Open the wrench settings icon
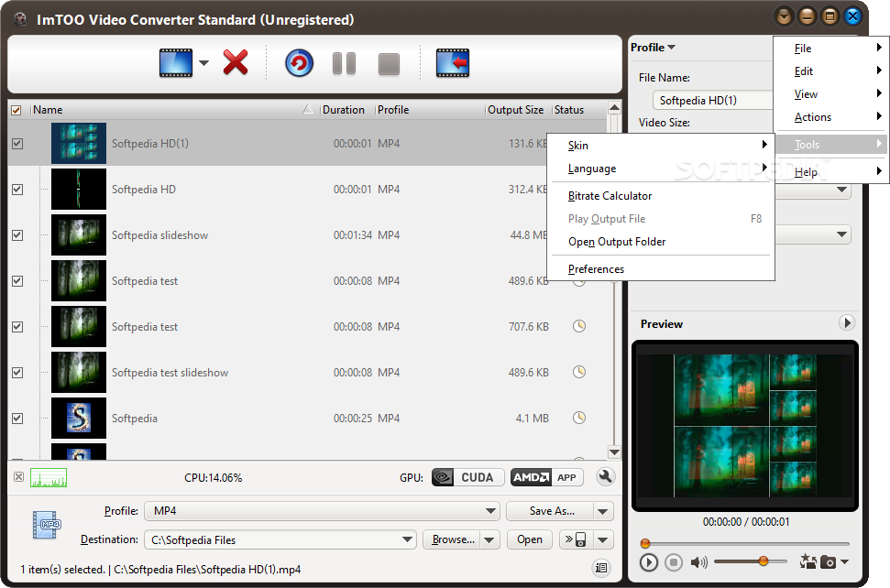The image size is (890, 588). [x=606, y=477]
